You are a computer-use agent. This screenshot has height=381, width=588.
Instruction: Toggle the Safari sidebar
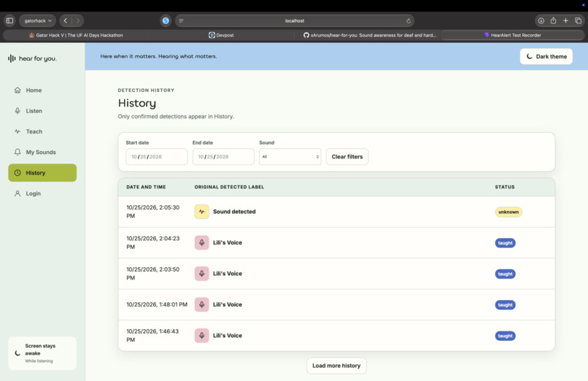point(9,20)
